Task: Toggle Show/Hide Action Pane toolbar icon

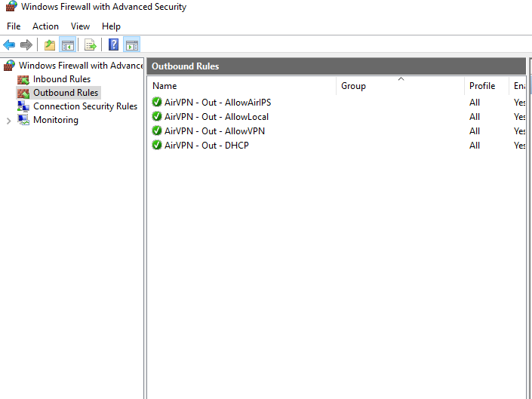Action: coord(131,45)
